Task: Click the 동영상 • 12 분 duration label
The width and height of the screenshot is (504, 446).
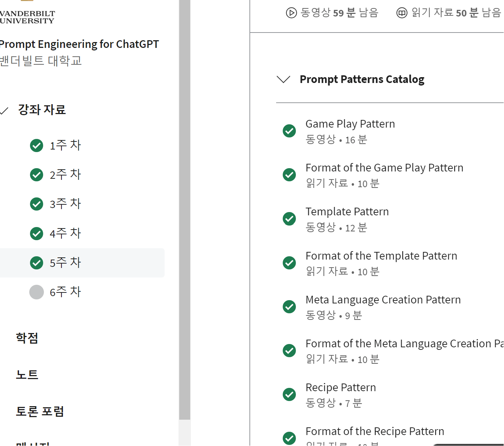Action: tap(336, 228)
